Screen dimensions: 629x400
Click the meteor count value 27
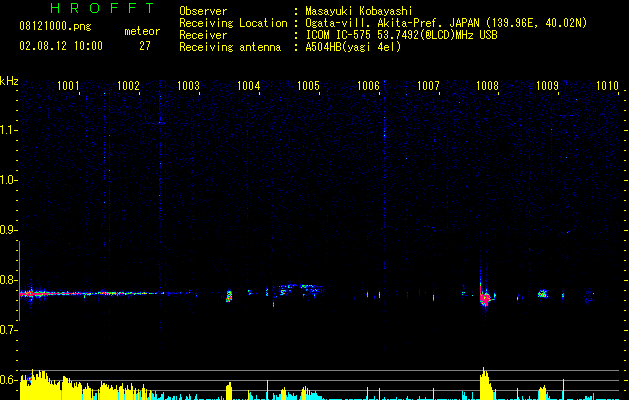(145, 46)
